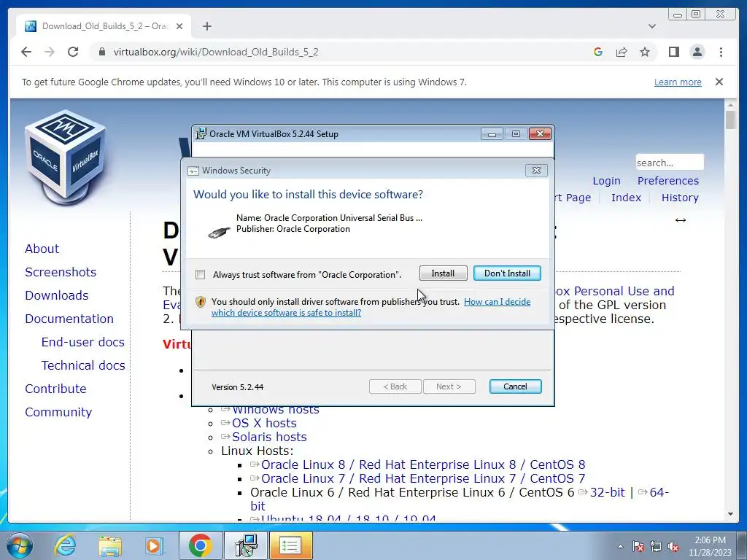Screen dimensions: 747x560
Task: Open a new Chrome tab
Action: (x=206, y=26)
